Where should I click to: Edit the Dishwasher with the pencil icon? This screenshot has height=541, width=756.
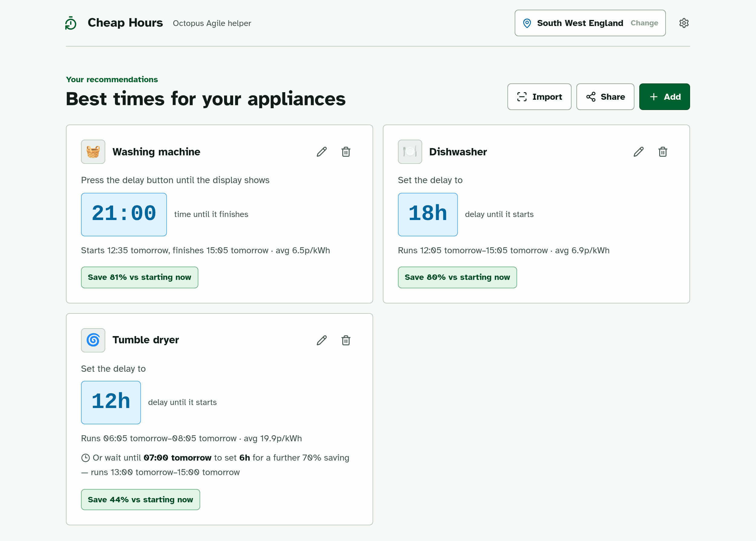tap(638, 152)
